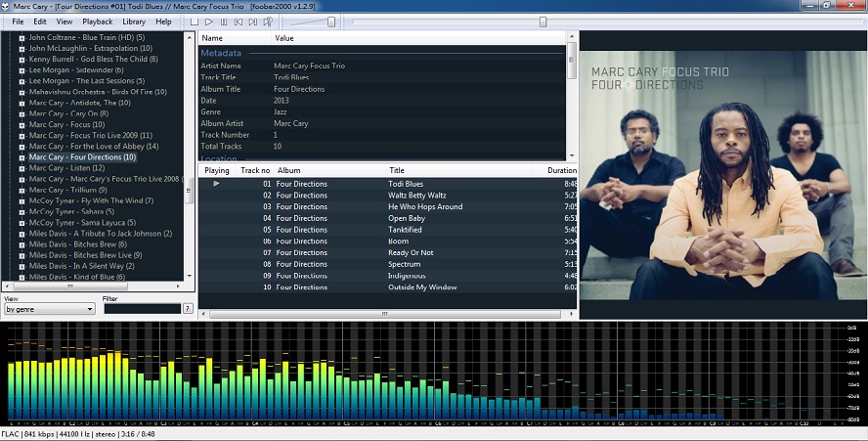
Task: Expand Marc Cary - Antidote, The node
Action: coord(22,103)
